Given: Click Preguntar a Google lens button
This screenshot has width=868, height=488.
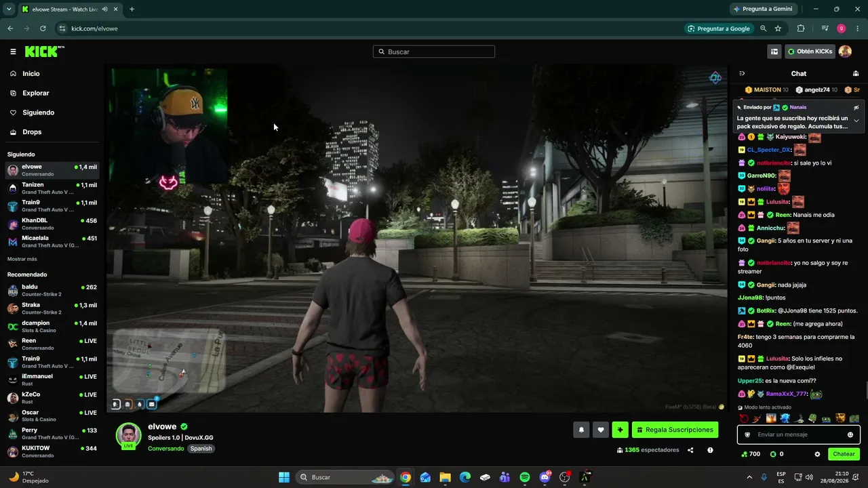Looking at the screenshot, I should (719, 28).
